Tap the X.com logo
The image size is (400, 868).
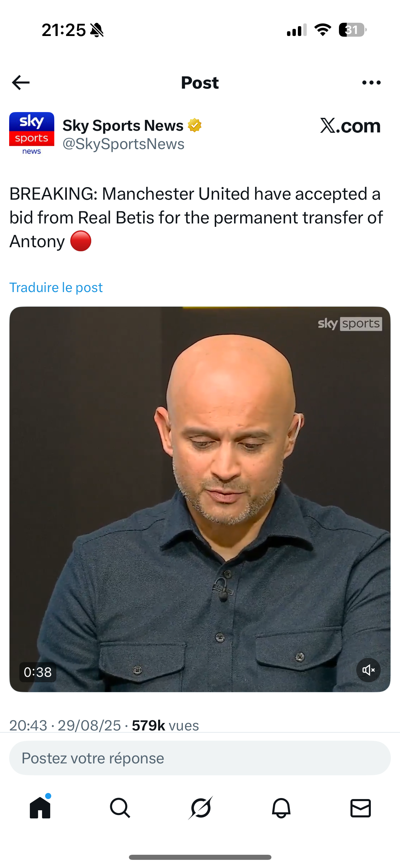click(350, 126)
